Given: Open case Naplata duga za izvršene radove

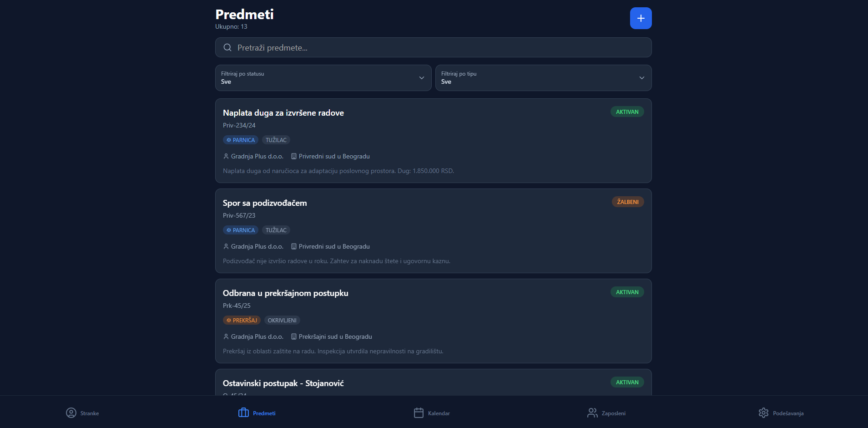Looking at the screenshot, I should [283, 113].
